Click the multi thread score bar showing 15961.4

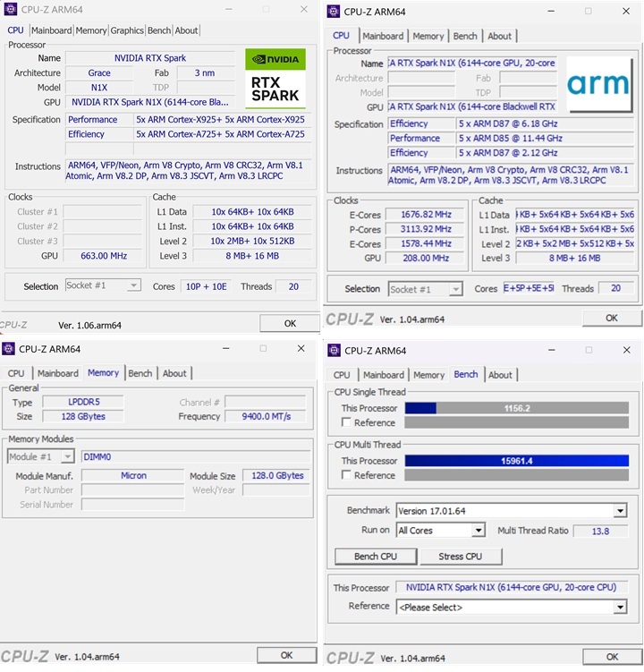click(517, 461)
